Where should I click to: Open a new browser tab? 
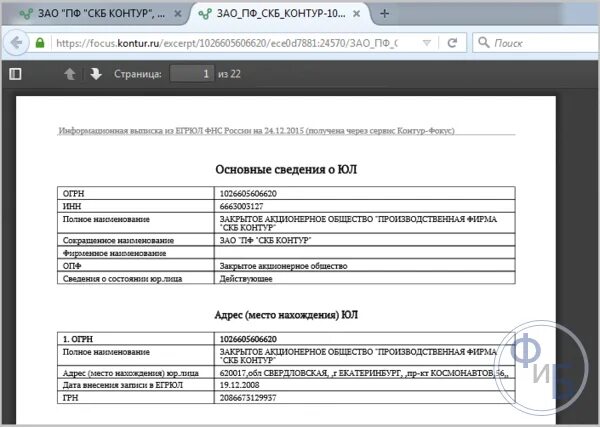point(385,14)
